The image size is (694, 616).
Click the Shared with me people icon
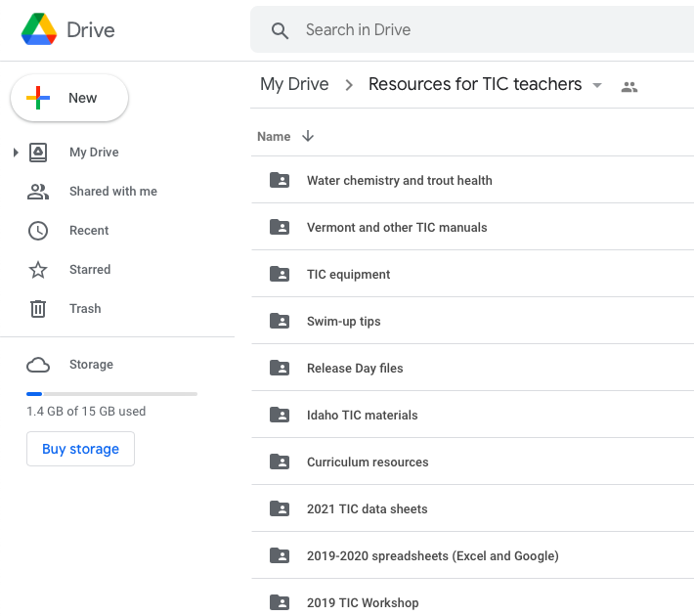[38, 192]
